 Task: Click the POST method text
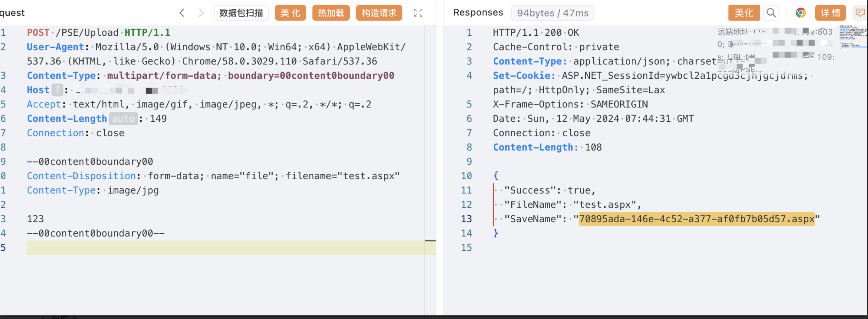tap(38, 32)
